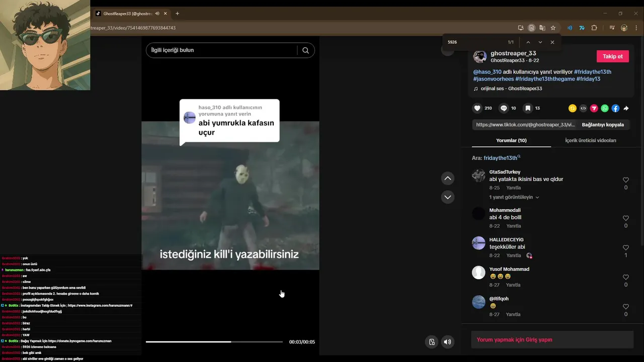Click 'Yorum yapmak için Giriş yapın' box
This screenshot has height=362, width=644.
coord(552,339)
